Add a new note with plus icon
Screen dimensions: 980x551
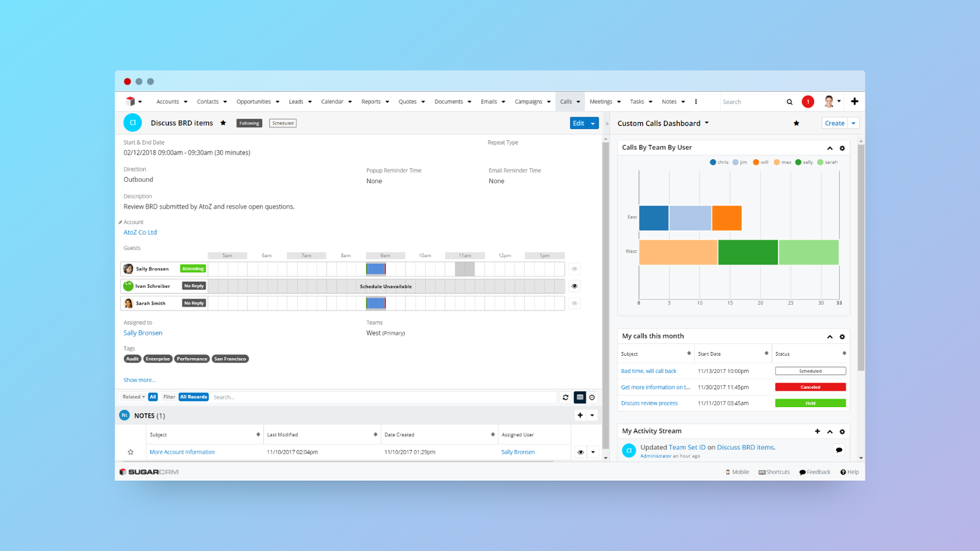click(580, 415)
